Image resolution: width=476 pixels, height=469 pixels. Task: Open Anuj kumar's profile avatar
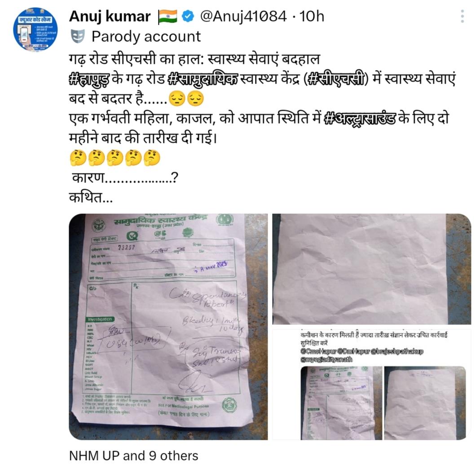(35, 29)
